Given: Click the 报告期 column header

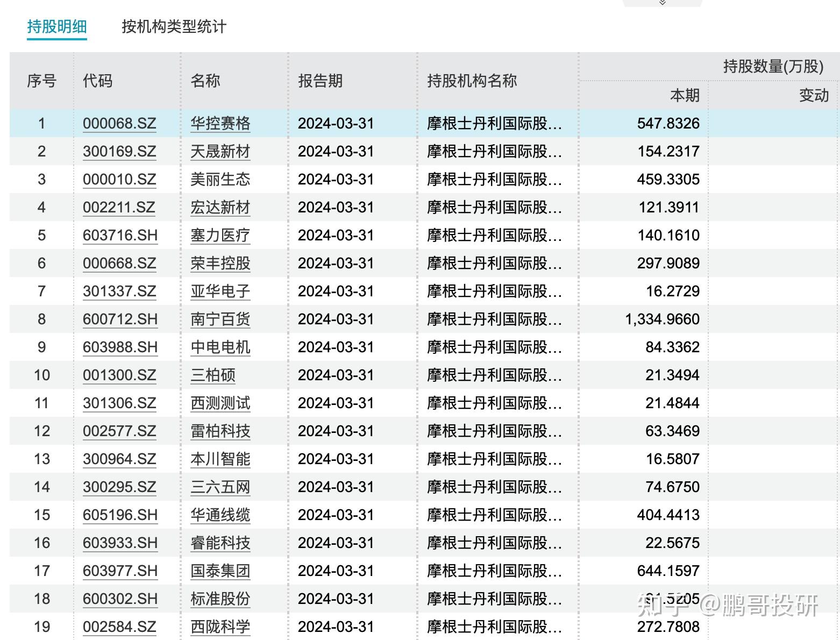Looking at the screenshot, I should click(x=320, y=81).
